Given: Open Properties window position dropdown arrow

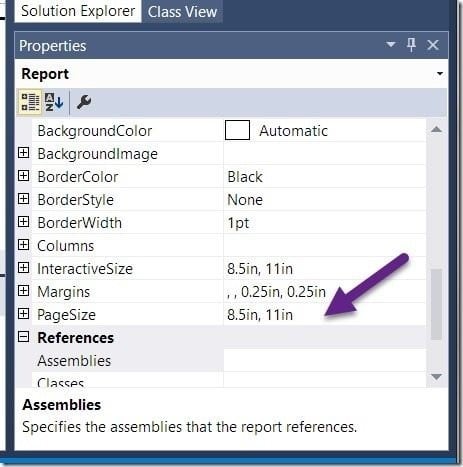Looking at the screenshot, I should click(391, 44).
